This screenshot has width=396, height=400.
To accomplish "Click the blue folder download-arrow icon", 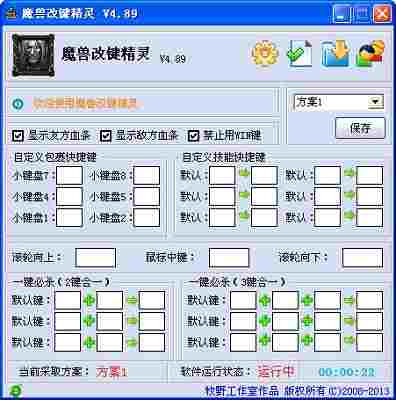I will click(x=336, y=53).
